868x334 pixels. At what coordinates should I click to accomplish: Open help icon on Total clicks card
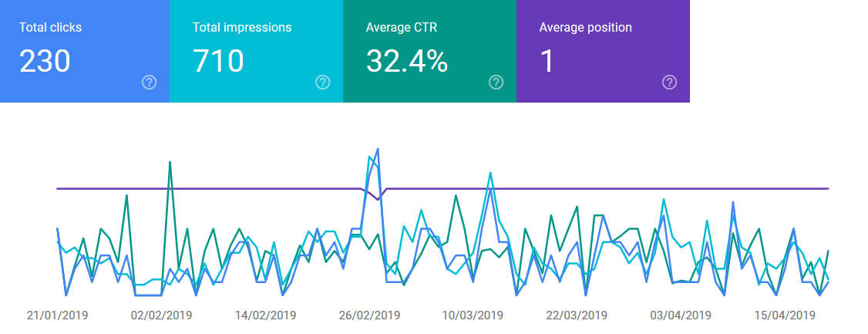point(150,83)
